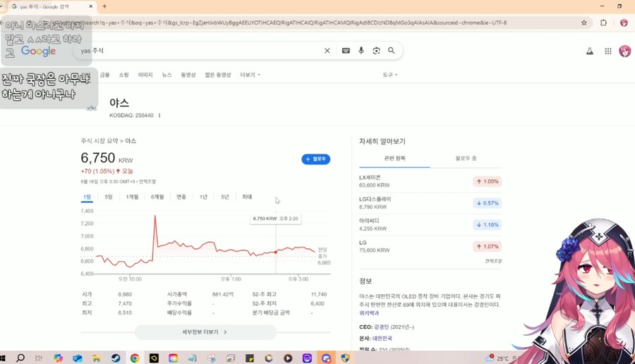Viewport: 635px width, 364px height.
Task: Open the 팔로우 중 tab
Action: click(x=466, y=158)
